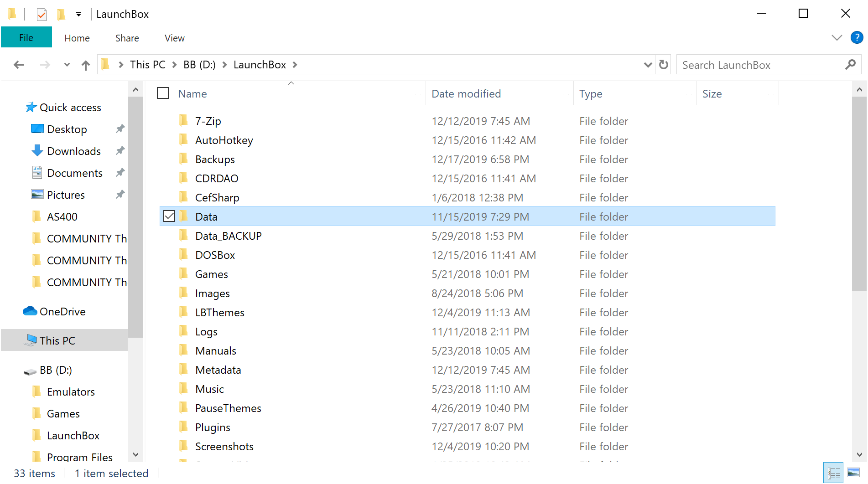The width and height of the screenshot is (868, 484).
Task: Uncheck the Data folder checkbox
Action: coord(169,216)
